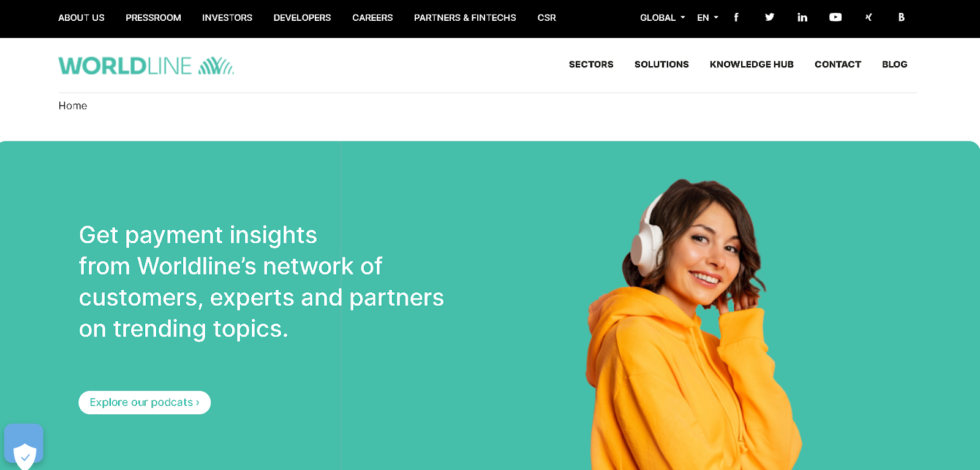Open the SOLUTIONS menu
The height and width of the screenshot is (470, 980).
point(661,64)
